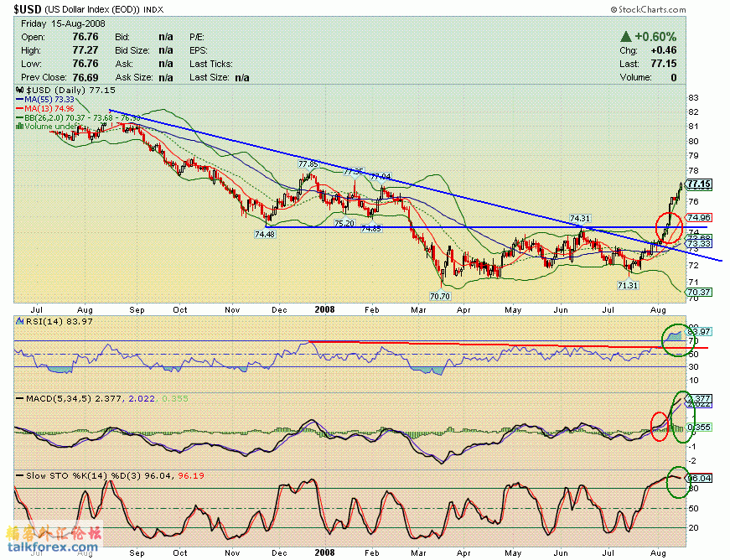Viewport: 730px width, 560px height.
Task: Click the MA(13) 74.96 legend entry
Action: (x=45, y=108)
